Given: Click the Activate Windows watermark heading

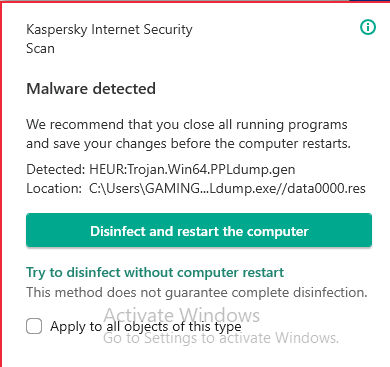Looking at the screenshot, I should pos(182,315).
